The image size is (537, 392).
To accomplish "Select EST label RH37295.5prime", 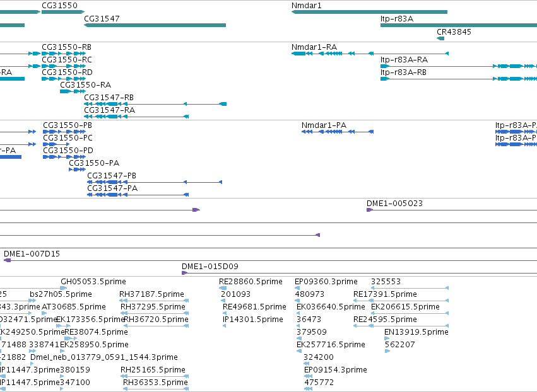I will click(153, 307).
